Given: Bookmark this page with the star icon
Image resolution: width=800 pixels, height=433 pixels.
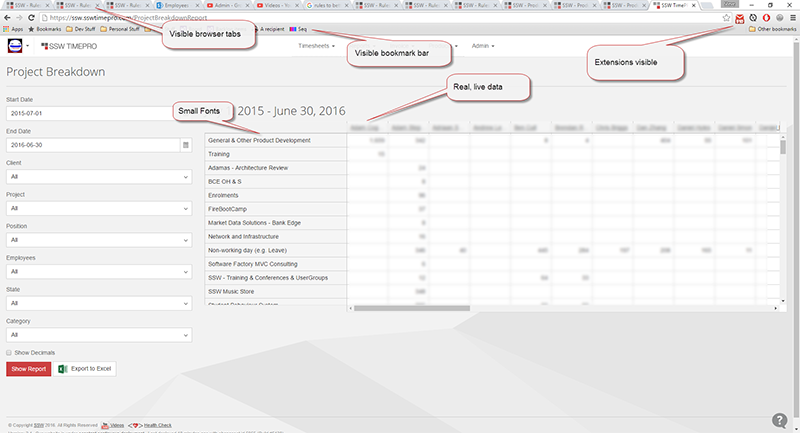Looking at the screenshot, I should 724,17.
